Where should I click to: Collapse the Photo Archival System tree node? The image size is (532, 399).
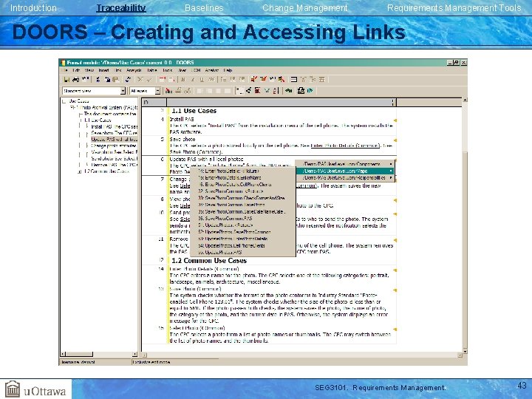(72, 107)
